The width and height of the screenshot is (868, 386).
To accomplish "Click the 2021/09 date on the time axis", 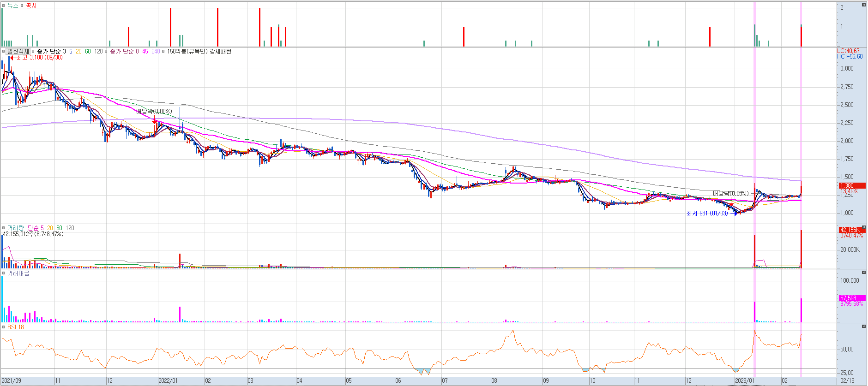I will [11, 381].
